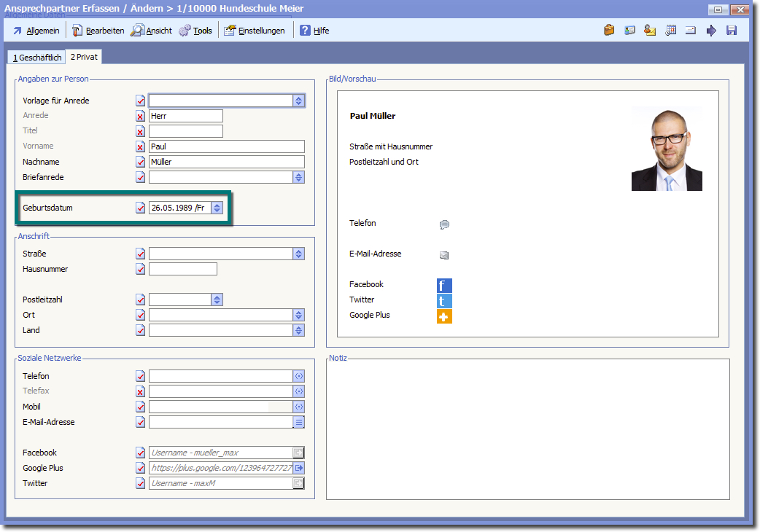The height and width of the screenshot is (532, 760).
Task: Switch to the 1 Geschäftlich tab
Action: coord(35,58)
